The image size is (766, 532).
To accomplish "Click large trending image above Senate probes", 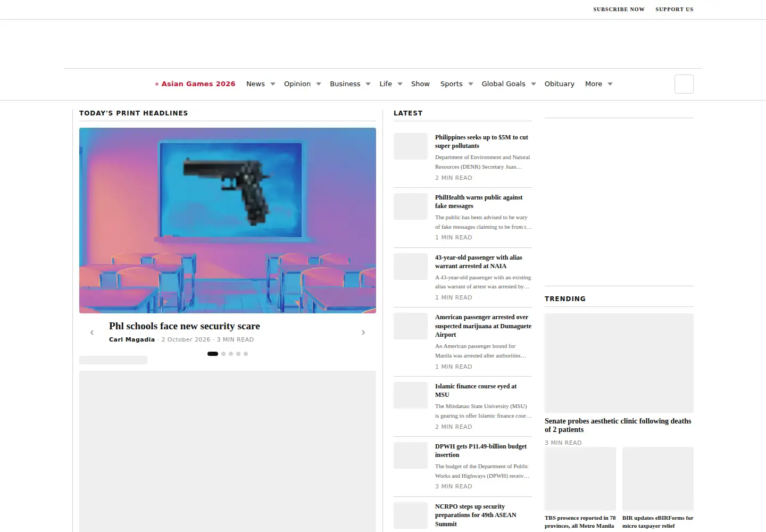I will [619, 363].
